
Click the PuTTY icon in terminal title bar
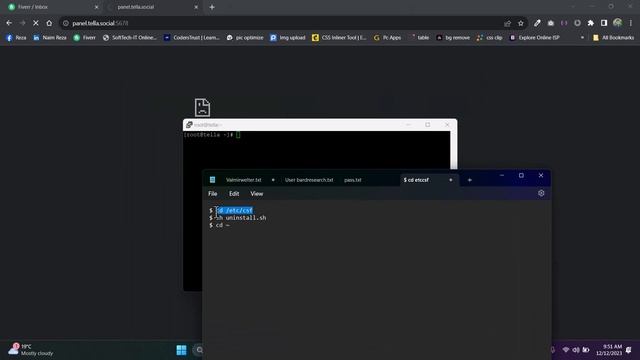tap(189, 125)
